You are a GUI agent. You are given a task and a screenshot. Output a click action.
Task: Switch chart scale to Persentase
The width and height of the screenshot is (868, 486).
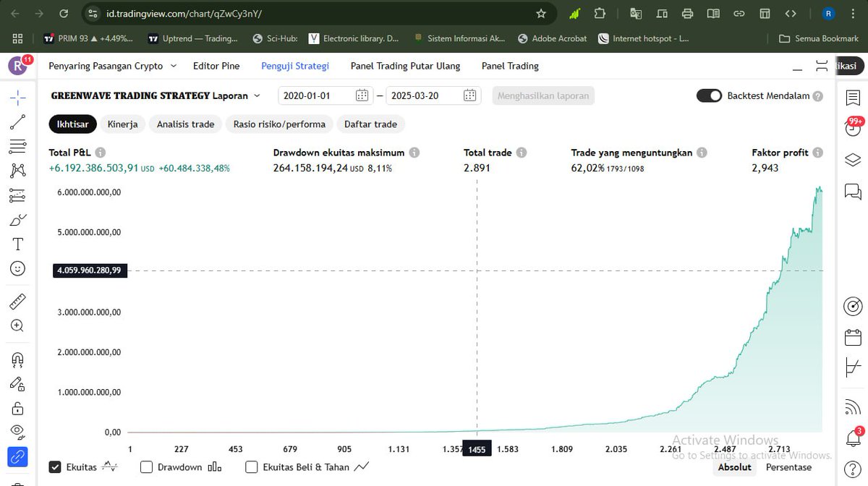coord(789,467)
